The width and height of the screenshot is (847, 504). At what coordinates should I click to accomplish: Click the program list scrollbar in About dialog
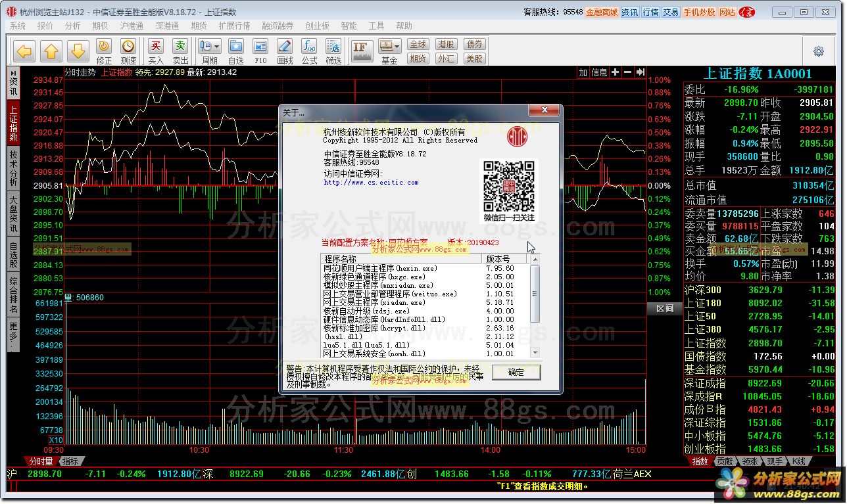pyautogui.click(x=535, y=306)
